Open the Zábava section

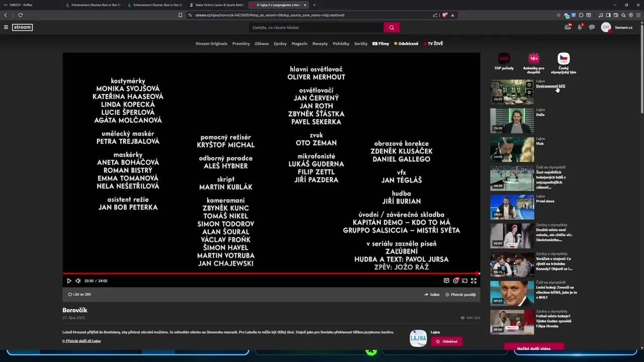(x=262, y=44)
